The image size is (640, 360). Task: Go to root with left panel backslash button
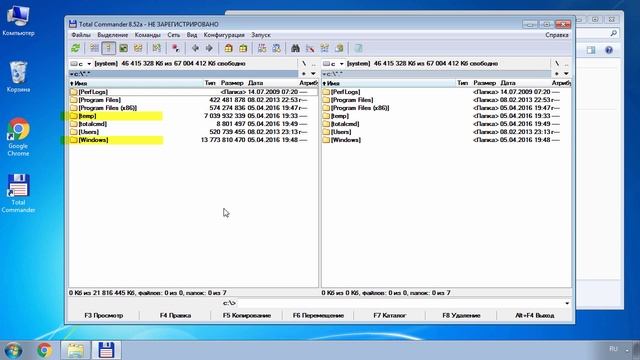[x=304, y=64]
